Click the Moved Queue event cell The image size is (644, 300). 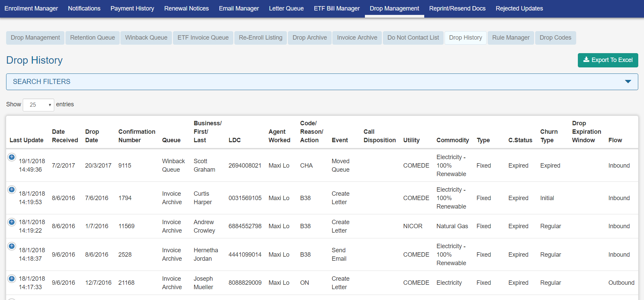tap(340, 166)
